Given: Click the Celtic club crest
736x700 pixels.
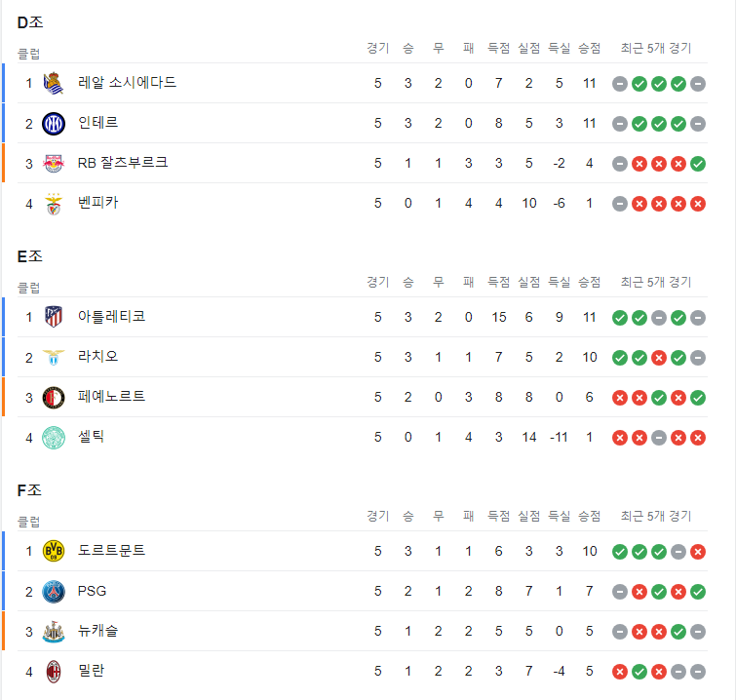Looking at the screenshot, I should tap(54, 438).
